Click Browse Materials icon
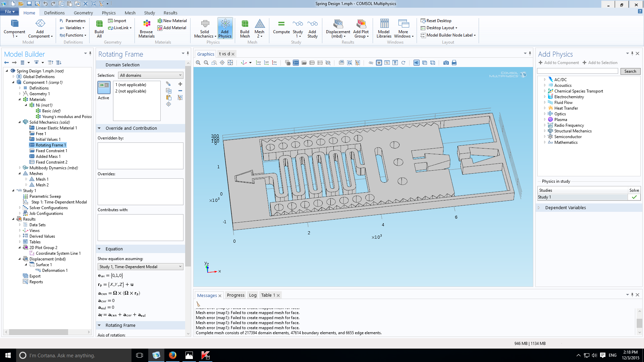Image resolution: width=644 pixels, height=362 pixels. click(x=147, y=28)
